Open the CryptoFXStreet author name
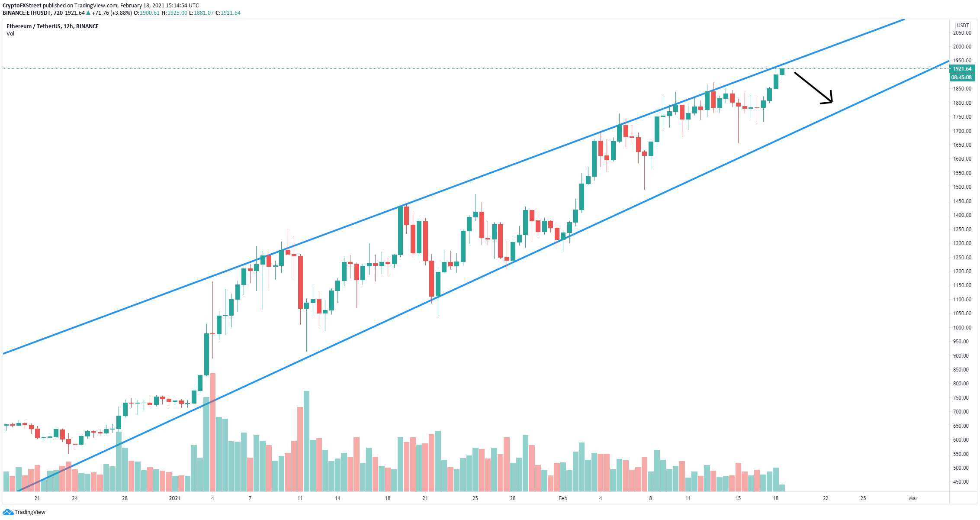Image resolution: width=980 pixels, height=520 pixels. click(x=22, y=6)
